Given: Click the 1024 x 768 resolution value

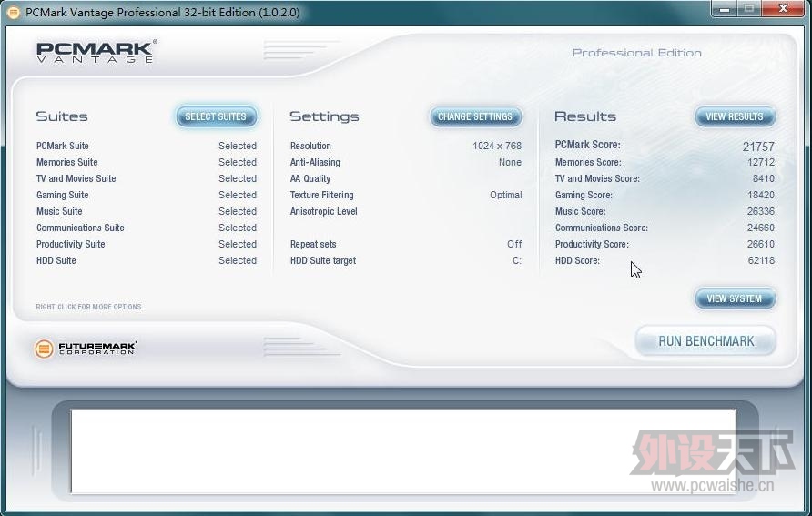Looking at the screenshot, I should [x=497, y=146].
